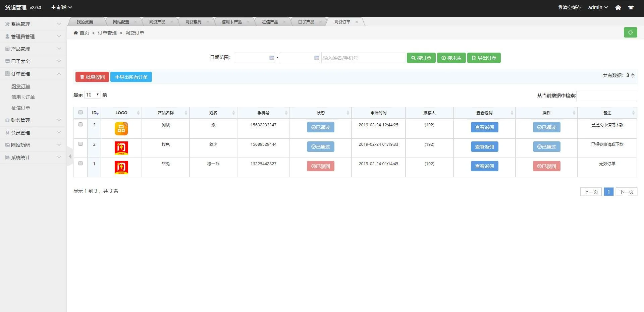The image size is (644, 312).
Task: Open 信用卡订单 in the sidebar
Action: tap(23, 97)
